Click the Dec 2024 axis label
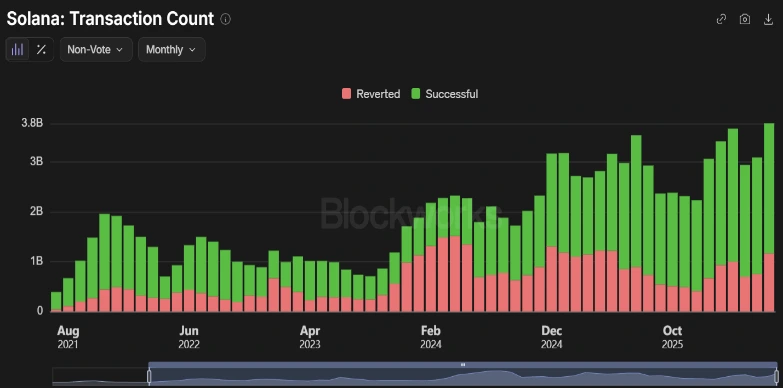The image size is (783, 388). tap(551, 337)
